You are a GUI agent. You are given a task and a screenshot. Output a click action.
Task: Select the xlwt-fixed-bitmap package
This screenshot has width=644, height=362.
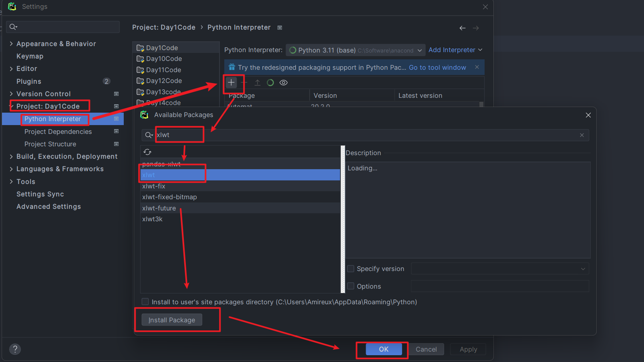point(240,197)
